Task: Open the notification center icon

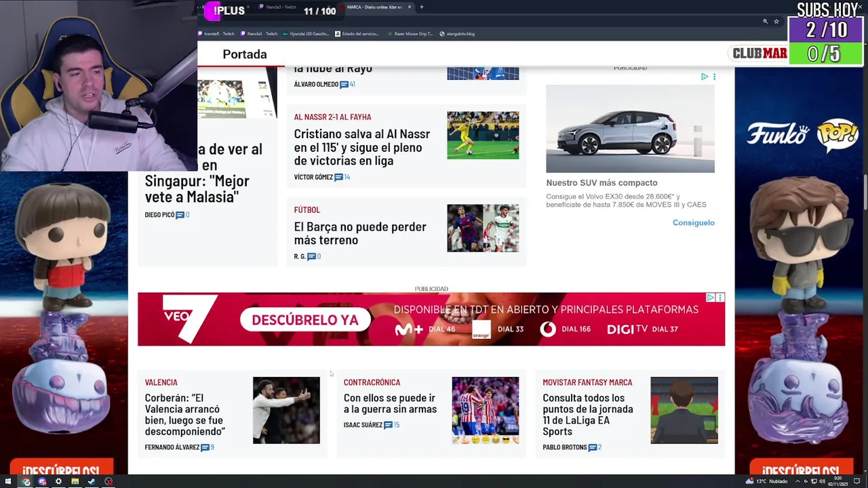Action: coord(856,481)
